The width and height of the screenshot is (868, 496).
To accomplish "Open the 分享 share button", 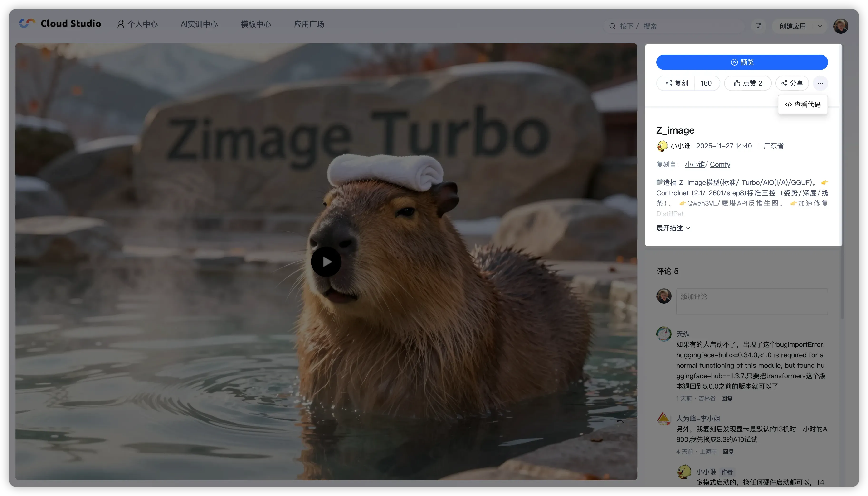I will point(792,83).
